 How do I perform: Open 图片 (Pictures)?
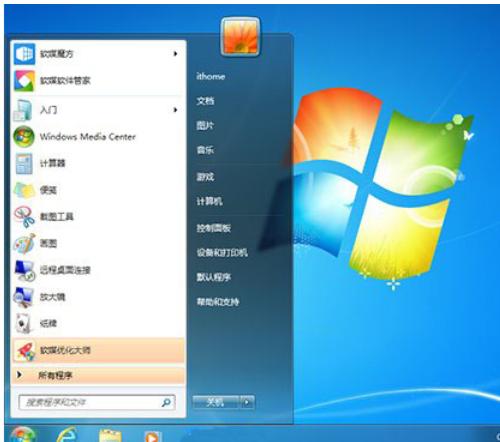pyautogui.click(x=205, y=125)
